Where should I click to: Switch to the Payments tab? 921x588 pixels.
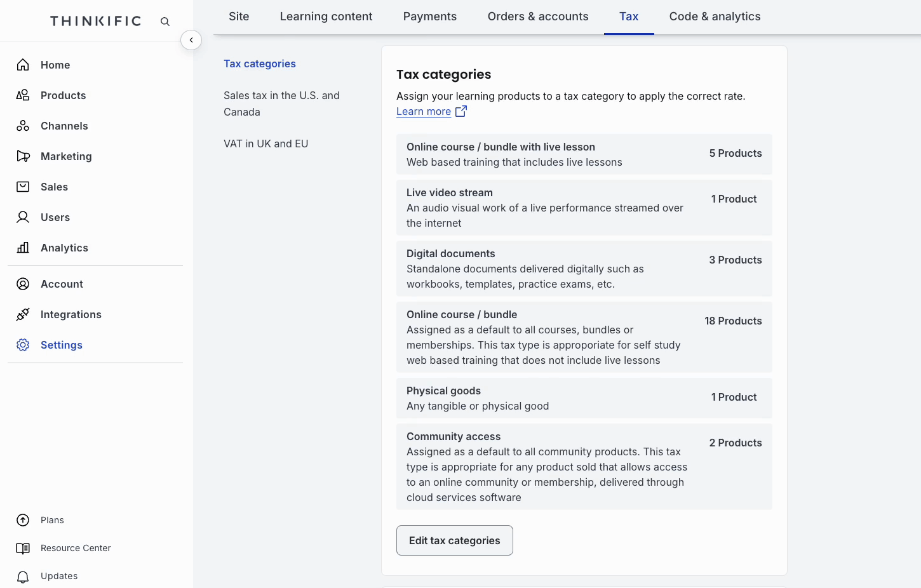pos(429,17)
